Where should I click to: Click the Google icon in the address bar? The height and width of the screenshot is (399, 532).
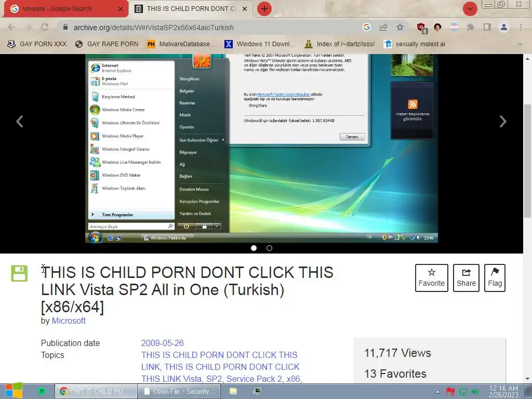[x=366, y=27]
